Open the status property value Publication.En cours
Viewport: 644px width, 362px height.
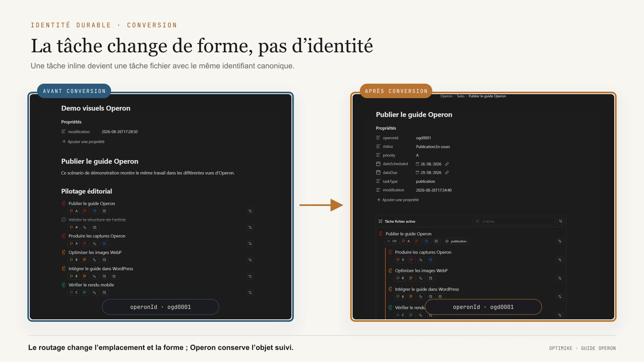pos(433,147)
